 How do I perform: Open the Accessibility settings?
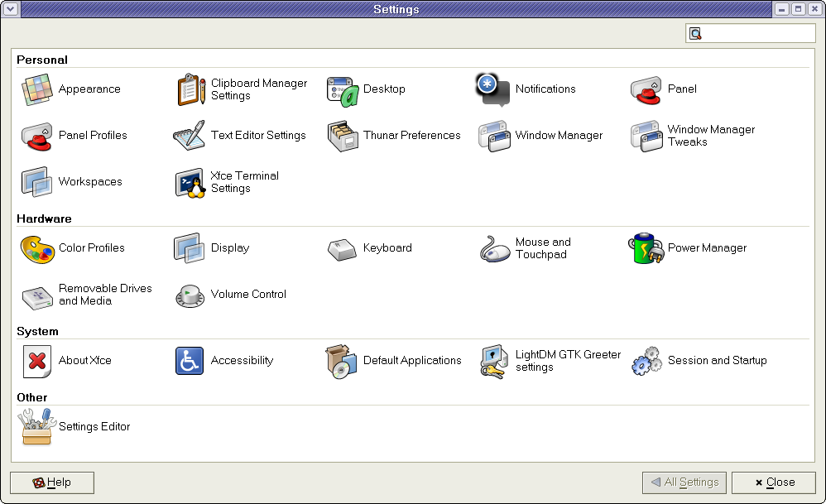(x=190, y=361)
